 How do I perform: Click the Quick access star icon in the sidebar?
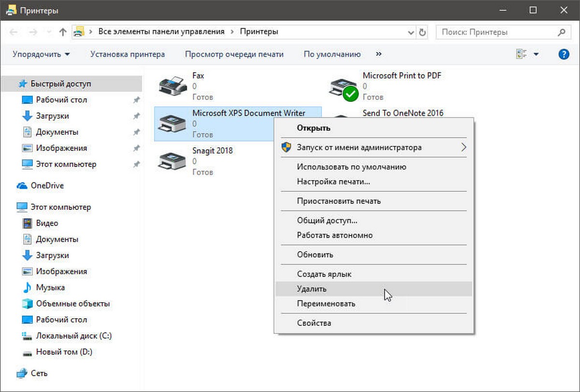click(x=23, y=84)
